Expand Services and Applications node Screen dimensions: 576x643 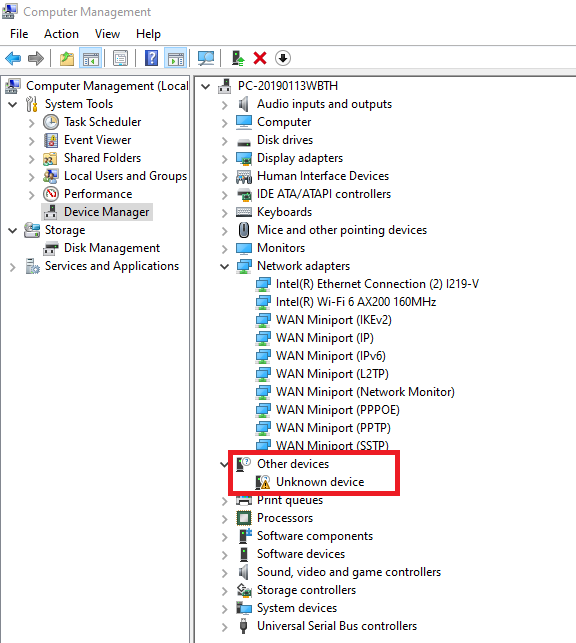tap(13, 267)
